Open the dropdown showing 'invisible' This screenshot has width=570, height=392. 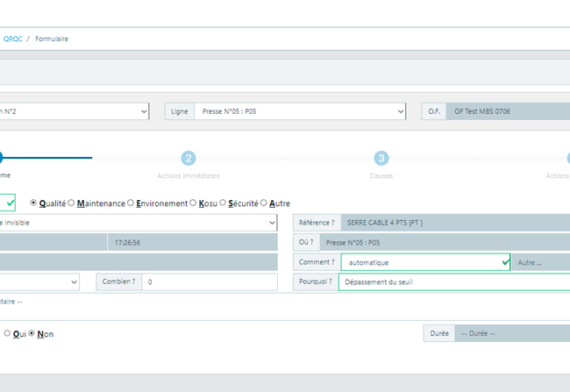139,223
